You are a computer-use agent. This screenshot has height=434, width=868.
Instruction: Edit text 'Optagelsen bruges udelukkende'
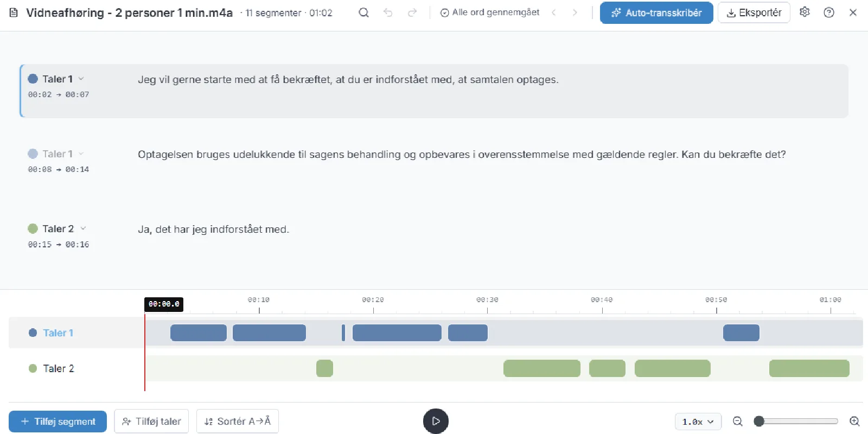pos(462,155)
